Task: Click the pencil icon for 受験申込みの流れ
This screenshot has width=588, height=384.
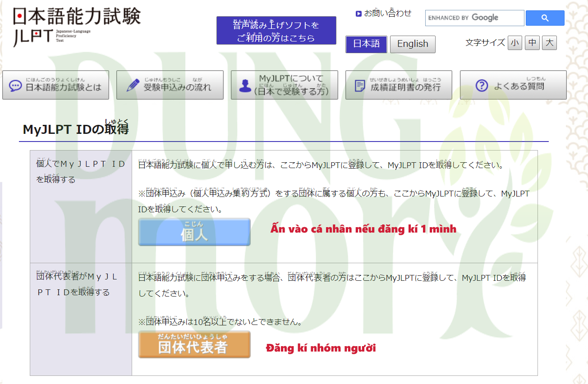Action: pyautogui.click(x=133, y=86)
